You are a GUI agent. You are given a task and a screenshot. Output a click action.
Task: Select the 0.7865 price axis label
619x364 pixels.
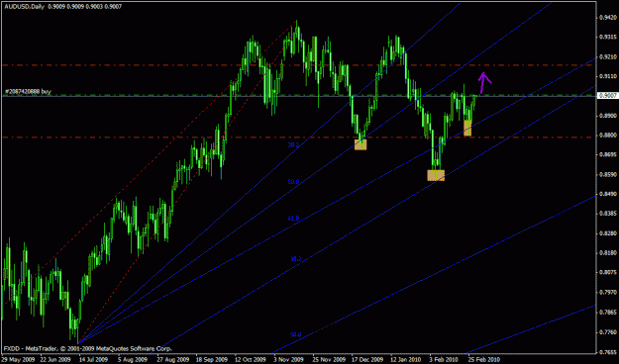(608, 312)
